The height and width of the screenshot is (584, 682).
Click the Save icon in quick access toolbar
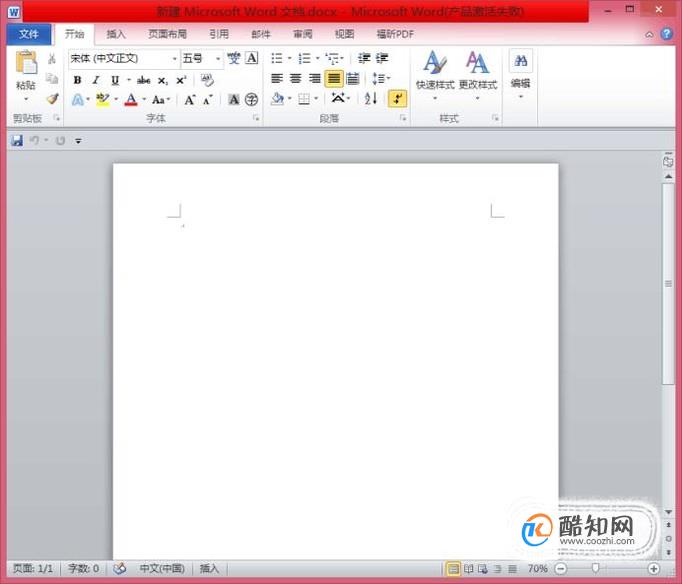pos(17,140)
